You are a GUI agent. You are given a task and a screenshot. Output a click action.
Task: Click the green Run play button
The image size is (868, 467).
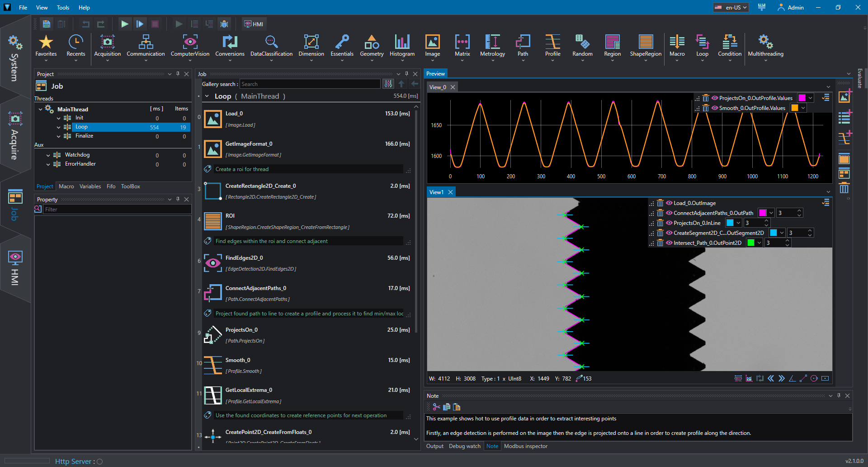pyautogui.click(x=125, y=24)
